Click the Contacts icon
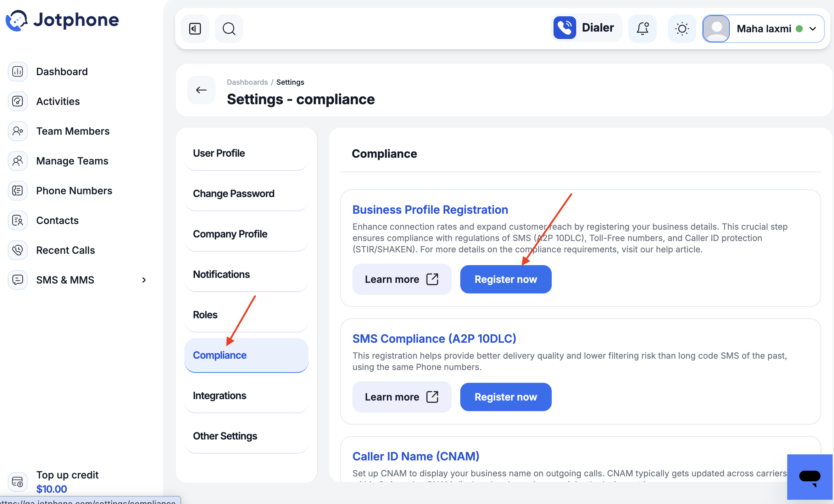This screenshot has height=504, width=834. tap(18, 220)
